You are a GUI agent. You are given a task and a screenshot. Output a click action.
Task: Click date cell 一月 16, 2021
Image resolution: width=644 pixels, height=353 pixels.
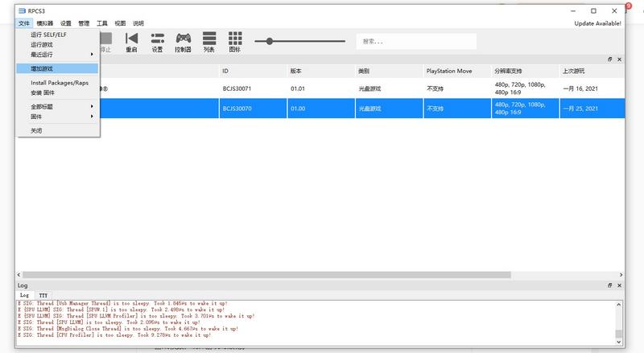click(x=580, y=88)
